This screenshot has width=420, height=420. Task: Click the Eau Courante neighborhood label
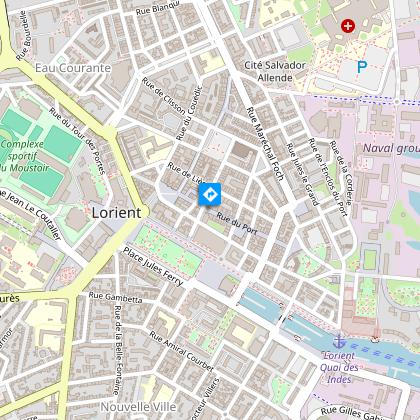click(x=73, y=68)
